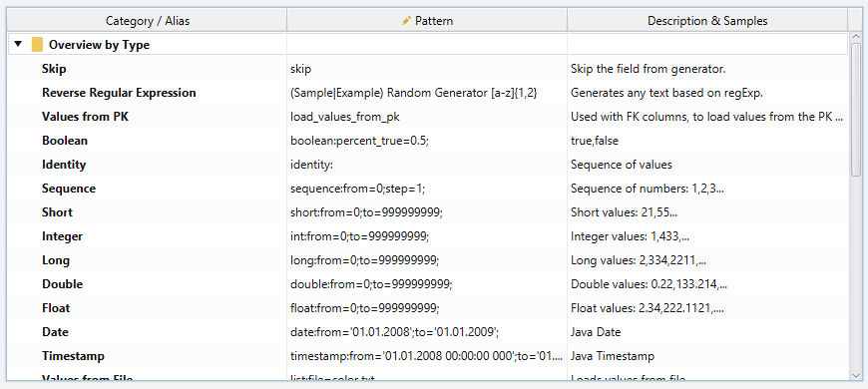Viewport: 868px width, 389px height.
Task: Click the 'double:from=0;to=999999999;' pattern cell
Action: click(427, 284)
